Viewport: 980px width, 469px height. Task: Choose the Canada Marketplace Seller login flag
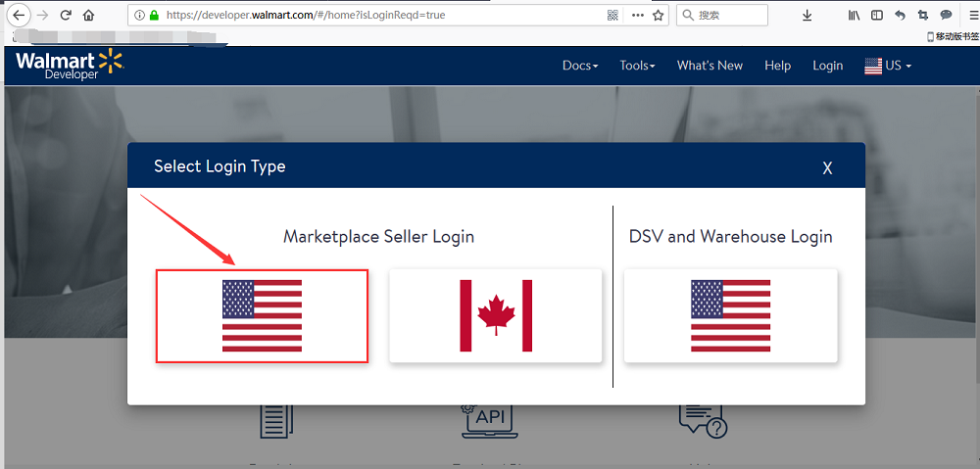coord(495,315)
